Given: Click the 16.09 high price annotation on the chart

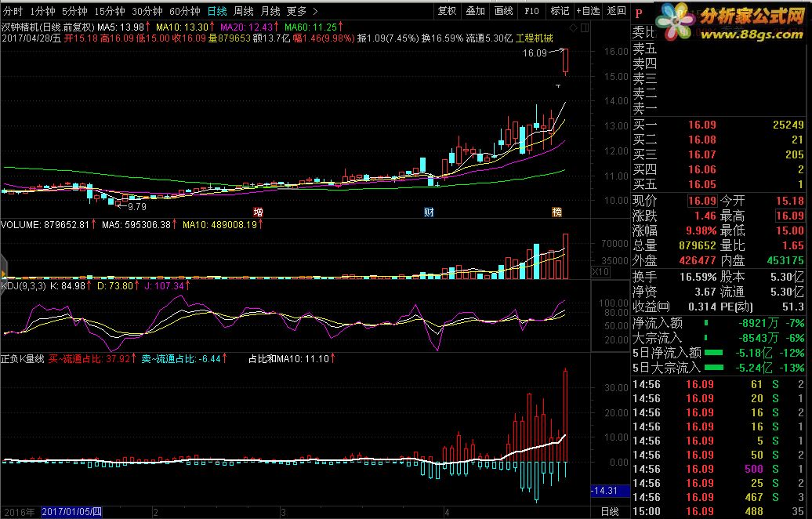Looking at the screenshot, I should 535,53.
